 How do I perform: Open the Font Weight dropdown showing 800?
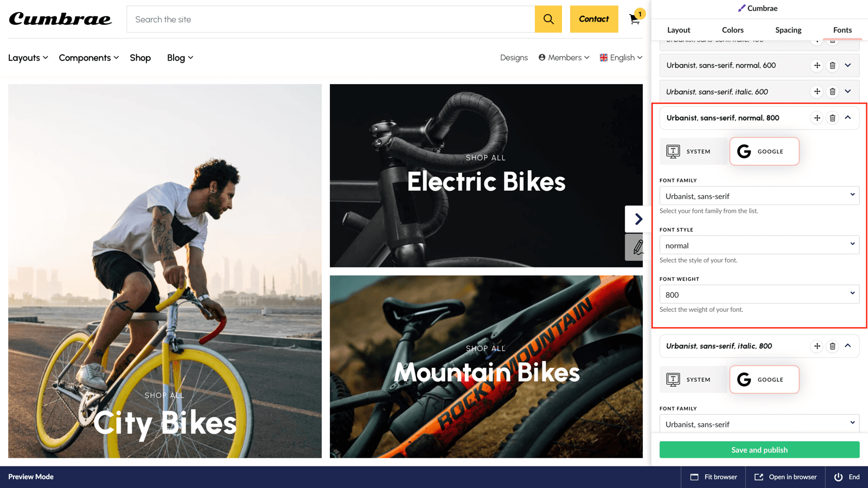coord(758,294)
